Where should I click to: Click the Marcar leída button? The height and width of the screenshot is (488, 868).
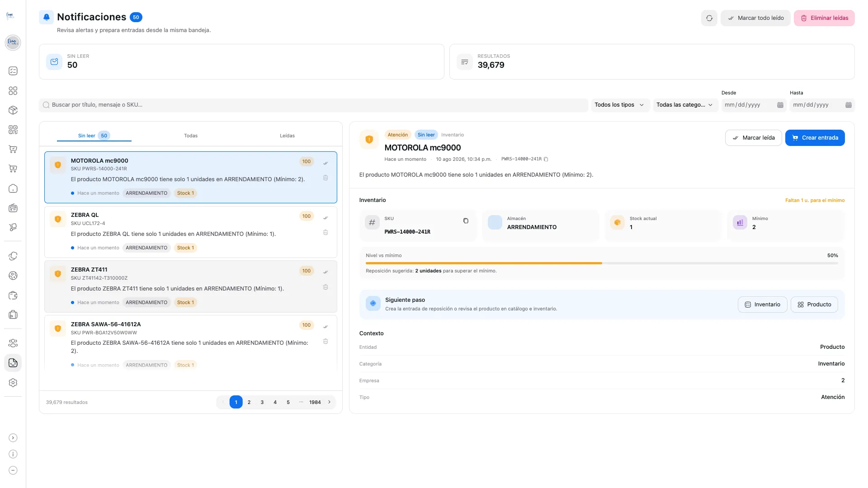tap(754, 138)
